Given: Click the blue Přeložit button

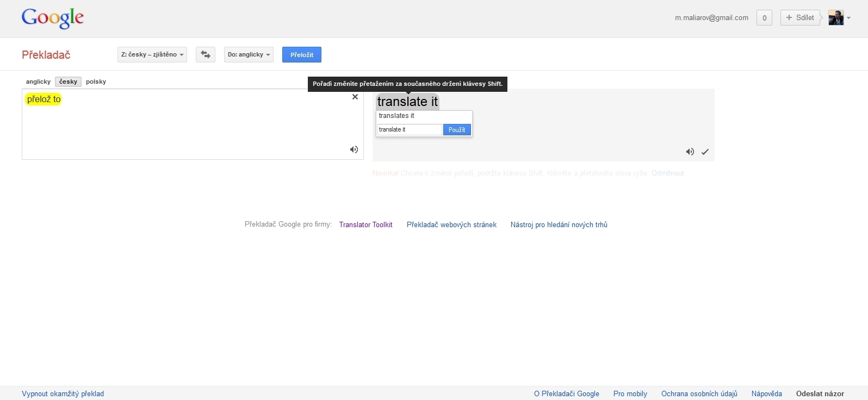Looking at the screenshot, I should click(x=302, y=54).
